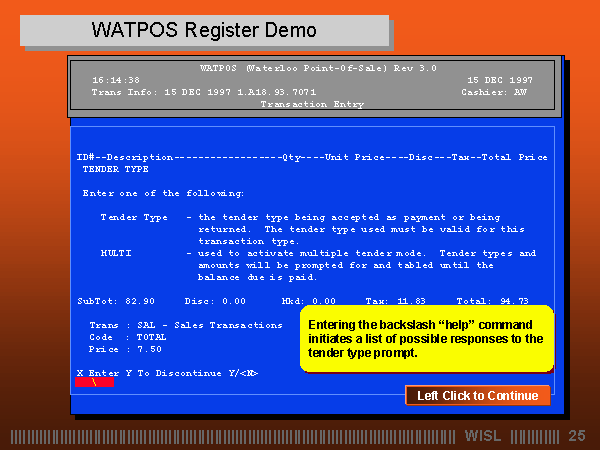Click the Price : 7.50 line
This screenshot has height=450, width=600.
click(125, 349)
